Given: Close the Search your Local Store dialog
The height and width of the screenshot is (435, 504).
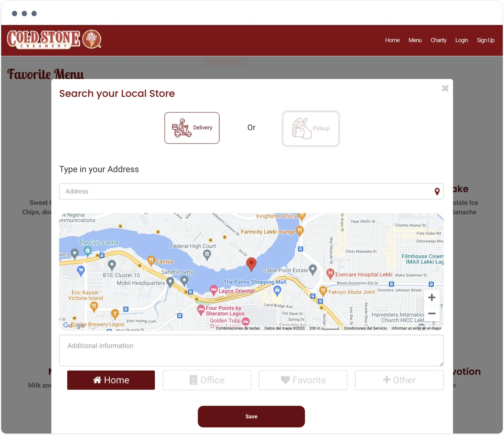Looking at the screenshot, I should click(445, 88).
